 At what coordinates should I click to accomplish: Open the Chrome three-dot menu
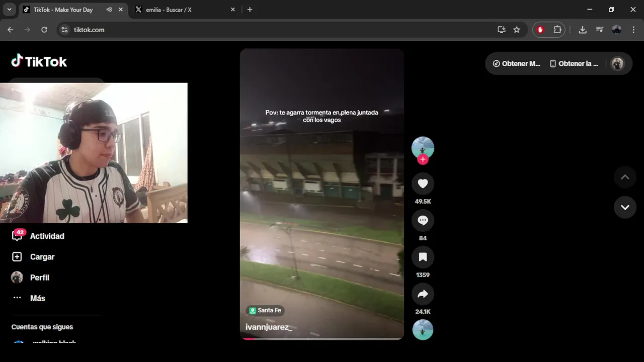(x=633, y=30)
